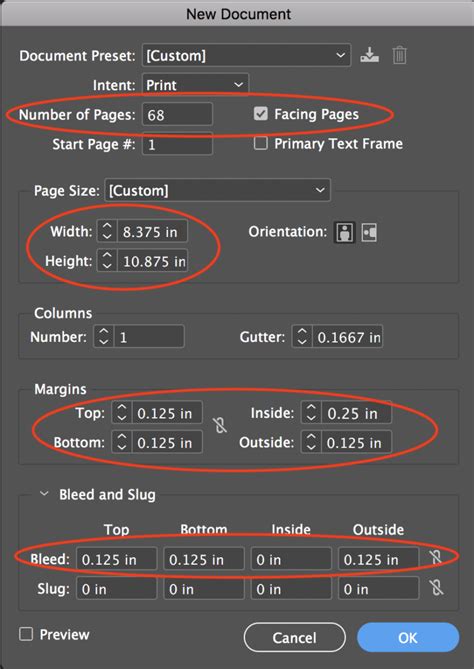
Task: Click the 'Margins' section label
Action: tap(60, 389)
